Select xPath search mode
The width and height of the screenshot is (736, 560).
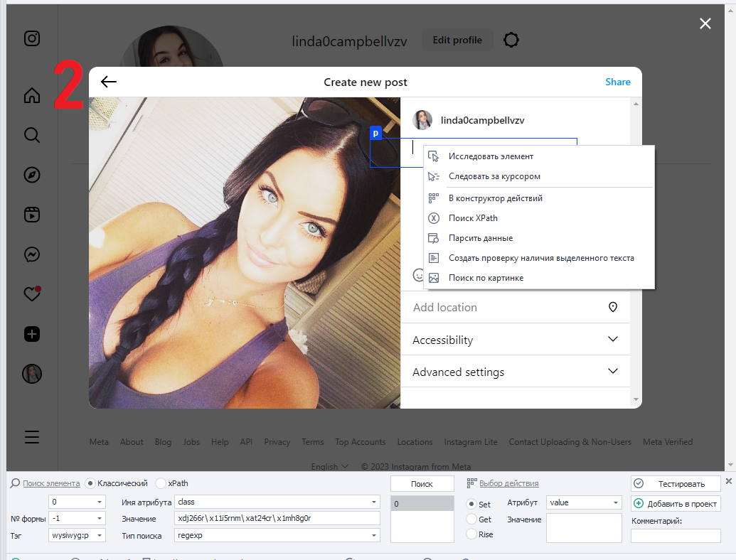161,483
